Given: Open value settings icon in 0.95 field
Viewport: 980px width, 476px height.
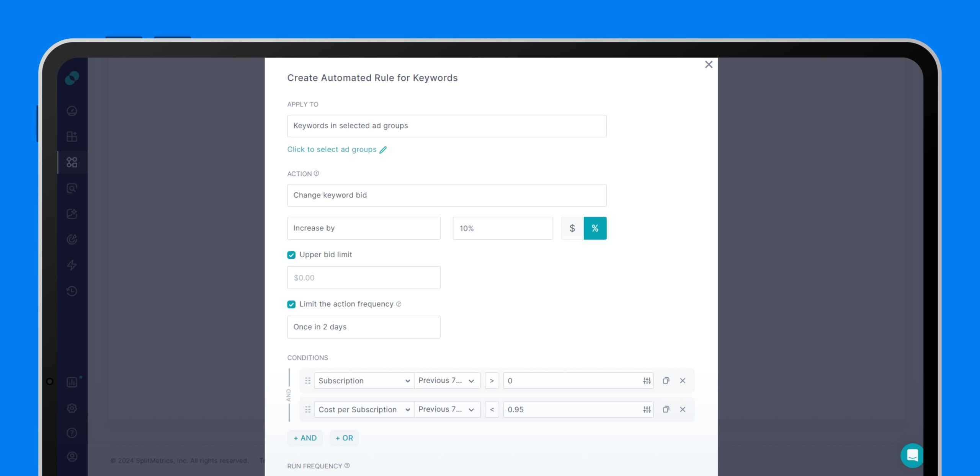Looking at the screenshot, I should click(x=647, y=409).
